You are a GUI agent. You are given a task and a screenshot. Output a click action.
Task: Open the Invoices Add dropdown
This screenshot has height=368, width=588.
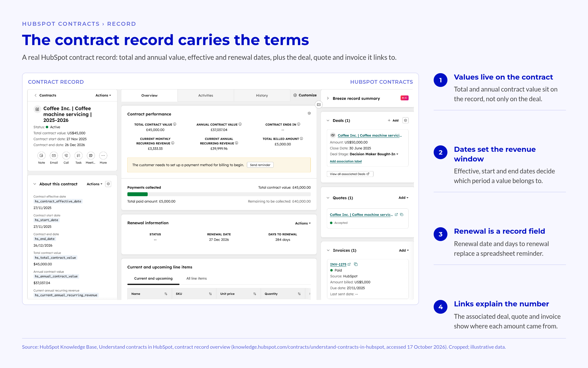click(404, 250)
